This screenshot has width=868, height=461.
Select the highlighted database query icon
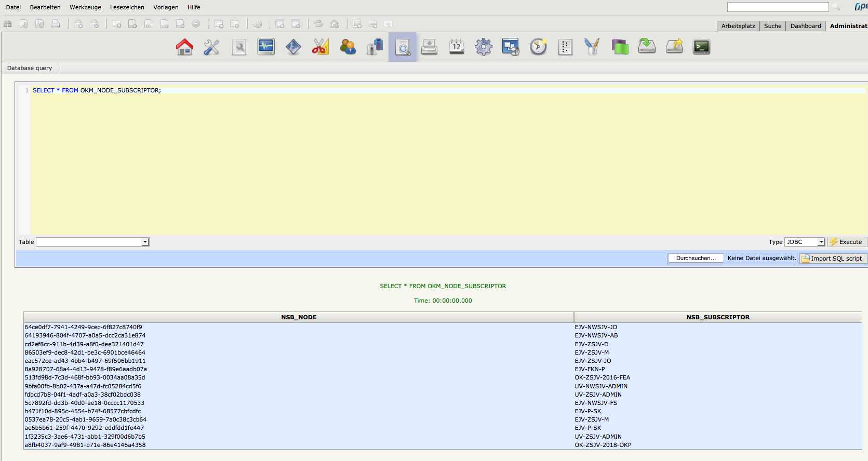[x=403, y=47]
